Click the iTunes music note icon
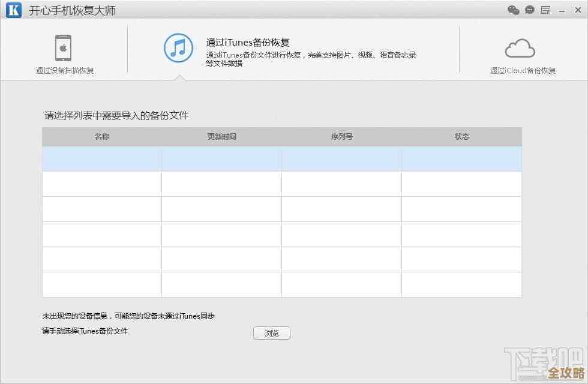 click(178, 48)
